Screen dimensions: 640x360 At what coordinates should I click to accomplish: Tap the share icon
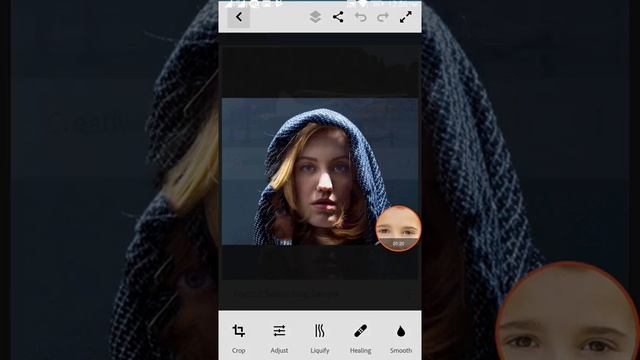pos(338,17)
